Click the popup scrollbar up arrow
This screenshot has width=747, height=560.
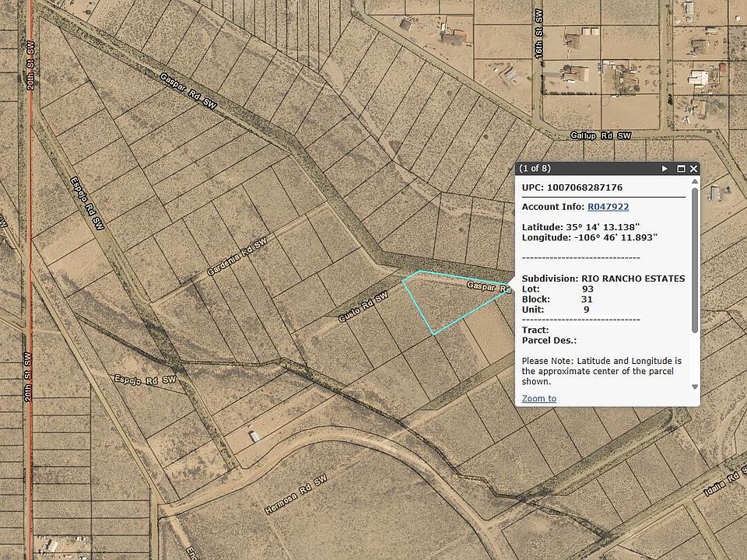tap(695, 181)
